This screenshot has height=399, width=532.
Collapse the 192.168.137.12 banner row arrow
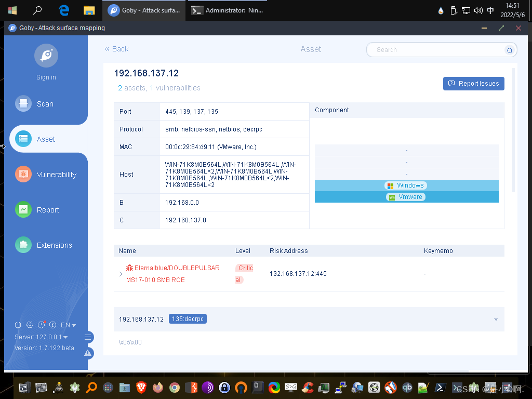tap(496, 320)
